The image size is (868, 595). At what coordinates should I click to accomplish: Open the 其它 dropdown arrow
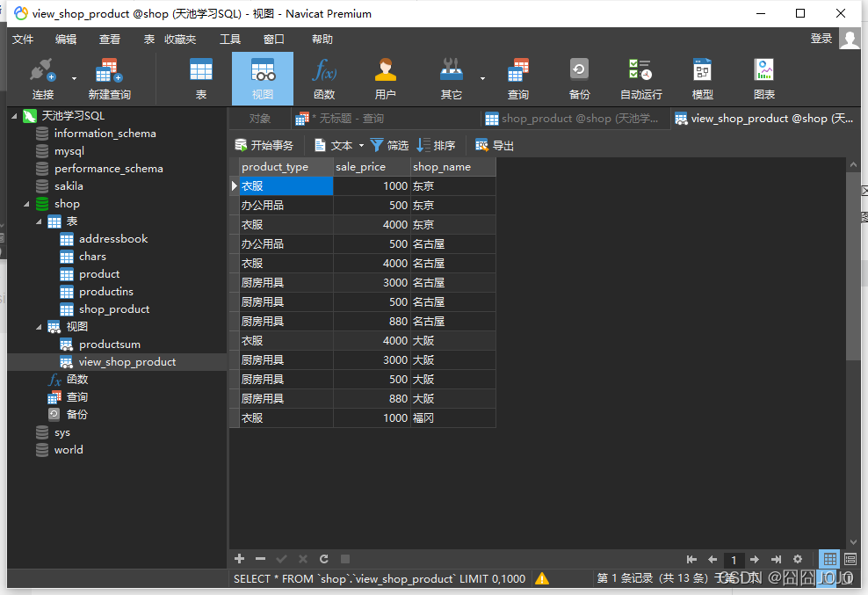(x=482, y=79)
